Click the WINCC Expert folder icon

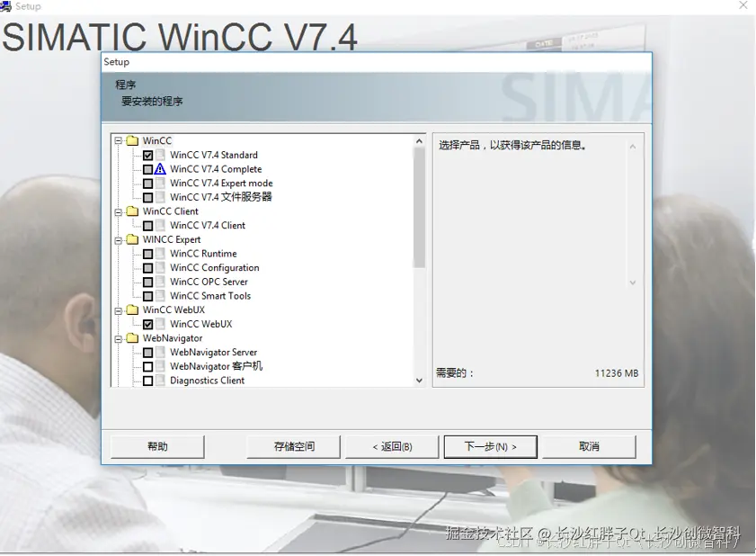click(x=132, y=240)
